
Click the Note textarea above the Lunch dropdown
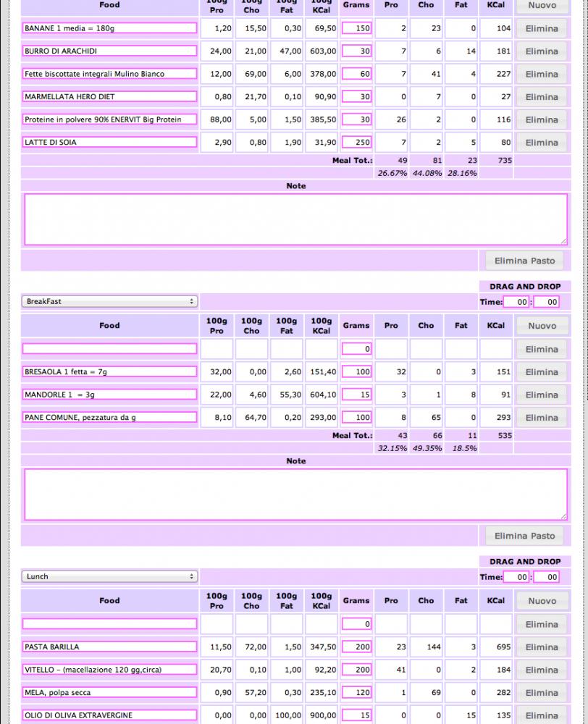coord(295,494)
